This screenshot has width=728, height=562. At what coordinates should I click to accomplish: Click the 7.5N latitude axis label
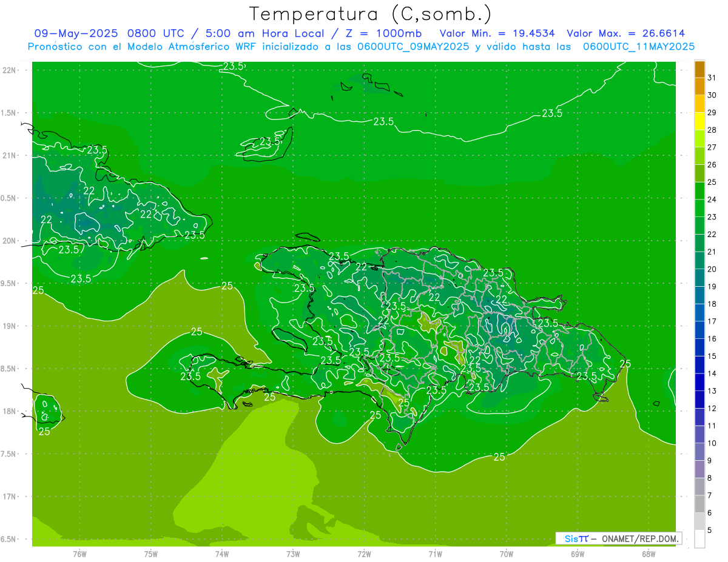[8, 453]
